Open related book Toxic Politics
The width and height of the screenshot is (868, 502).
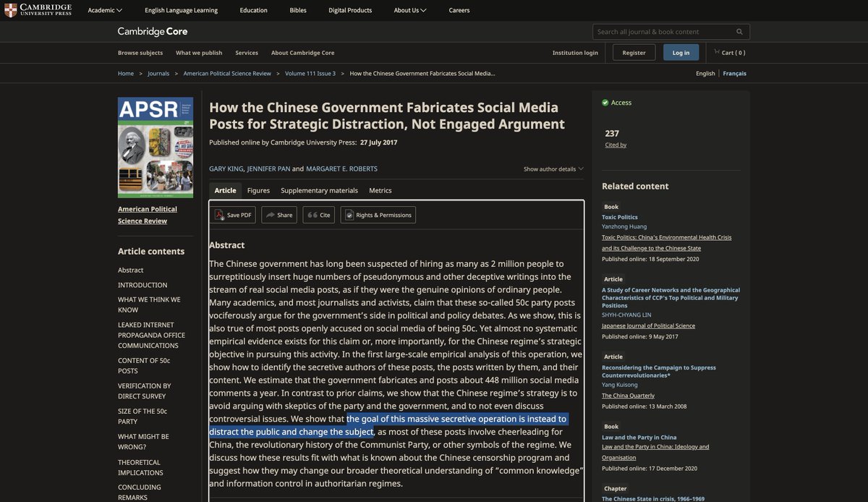620,217
